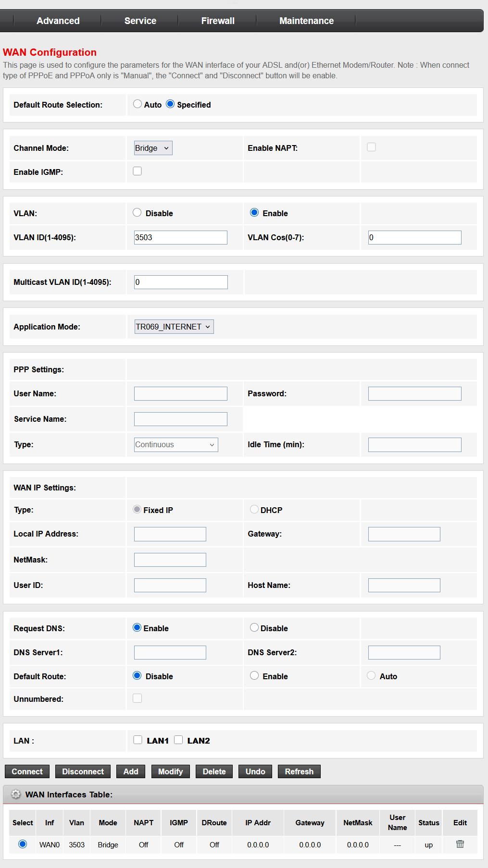Select Auto for Default Route Selection
Viewport: 488px width, 868px height.
tap(138, 104)
